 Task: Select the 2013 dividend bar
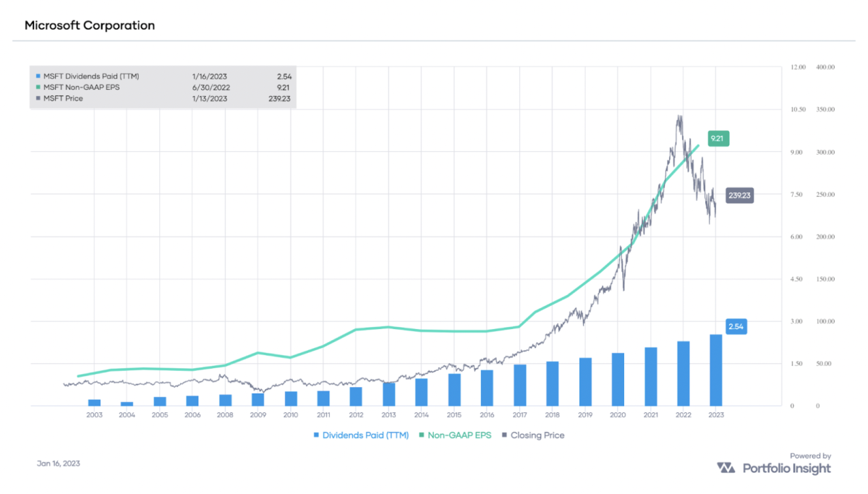[388, 394]
